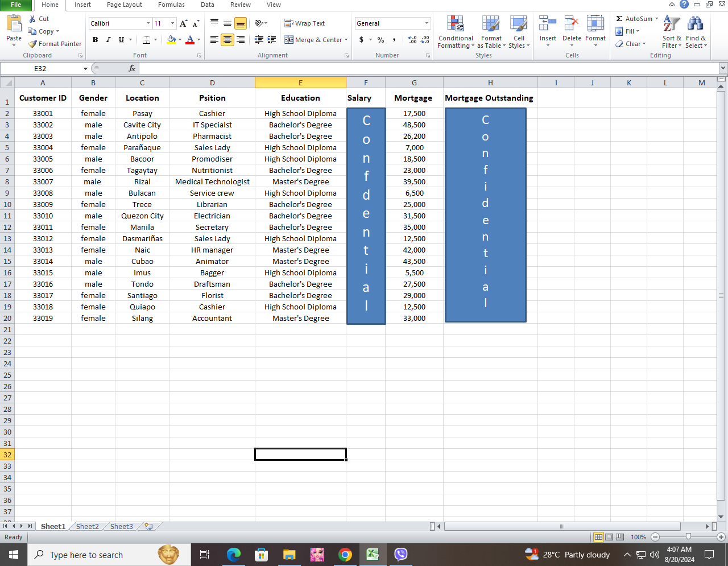This screenshot has height=566, width=728.
Task: Open the Fill Color dropdown arrow
Action: [180, 40]
